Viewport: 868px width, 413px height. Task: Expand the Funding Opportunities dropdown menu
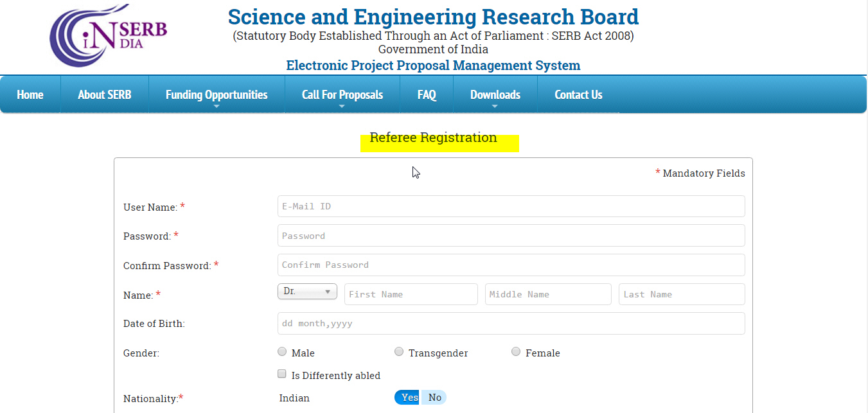point(216,95)
